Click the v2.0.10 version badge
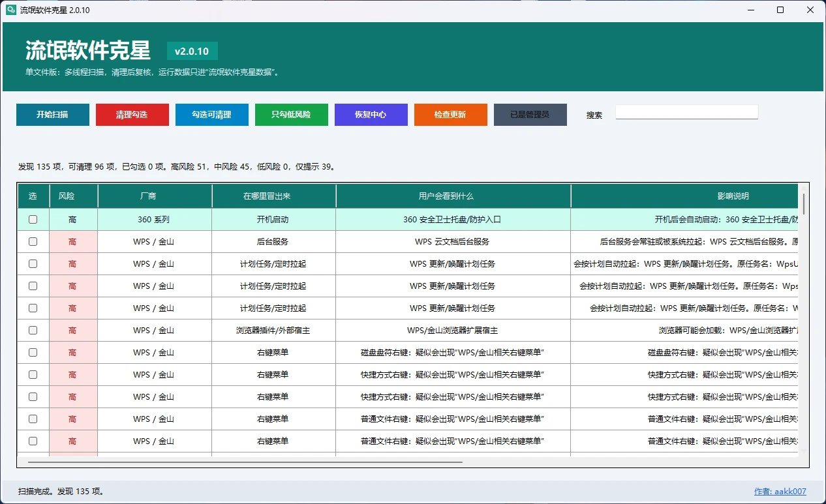 [x=192, y=51]
